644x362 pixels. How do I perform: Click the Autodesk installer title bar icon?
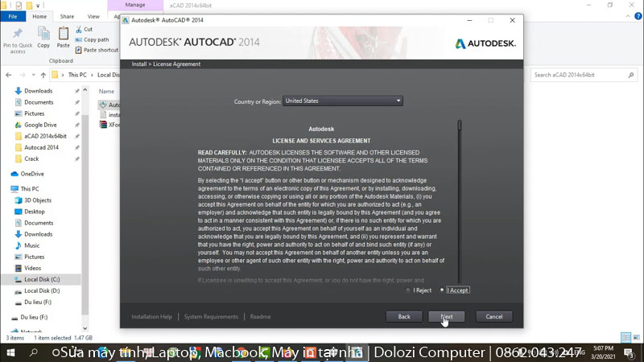coord(126,20)
